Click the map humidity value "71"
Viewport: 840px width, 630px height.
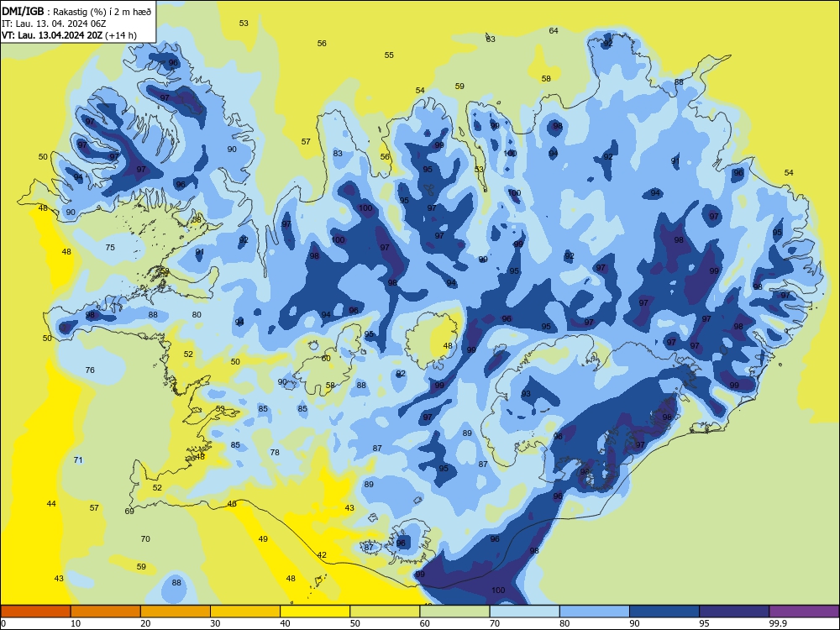click(77, 459)
